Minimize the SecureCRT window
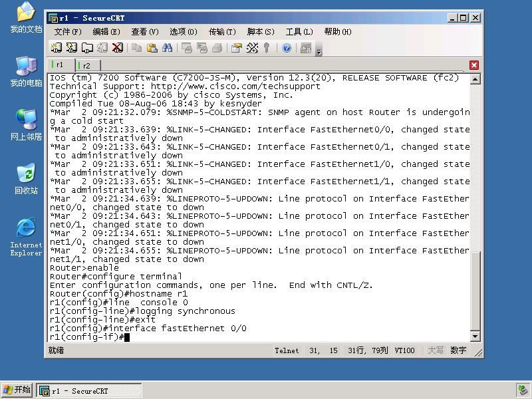The height and width of the screenshot is (399, 532). pos(452,18)
